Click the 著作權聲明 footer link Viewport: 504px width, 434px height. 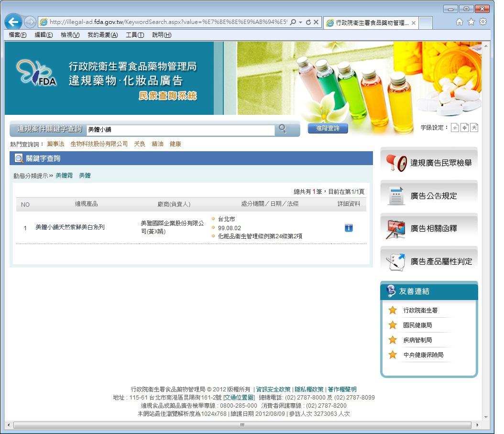tap(342, 389)
